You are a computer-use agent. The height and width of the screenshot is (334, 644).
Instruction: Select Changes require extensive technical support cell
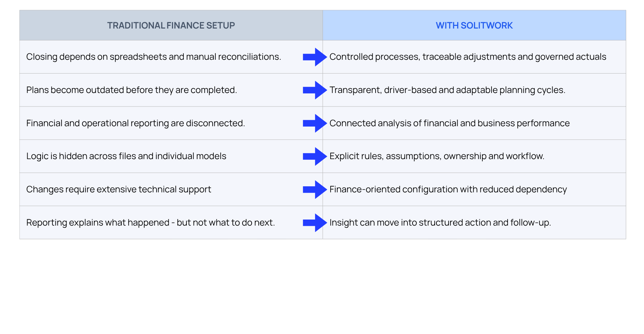[171, 190]
